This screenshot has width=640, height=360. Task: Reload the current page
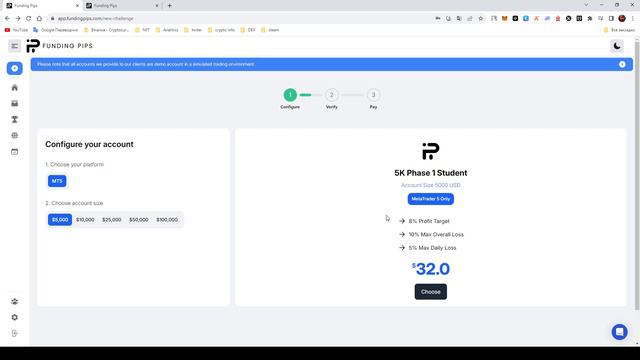tap(28, 18)
